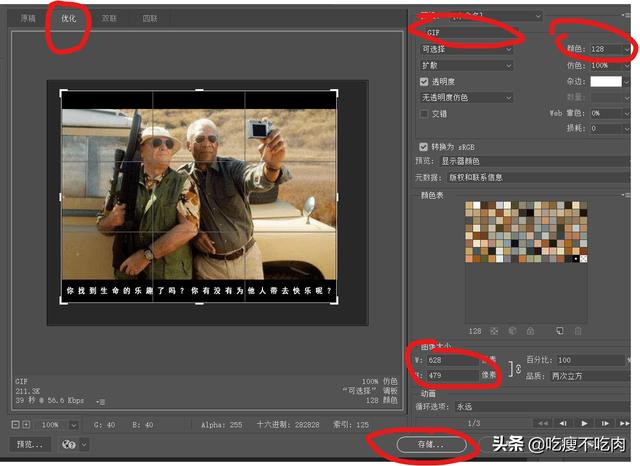Switch to the 优化 (Optimized) tab
Screen dimensions: 640x466
point(68,18)
